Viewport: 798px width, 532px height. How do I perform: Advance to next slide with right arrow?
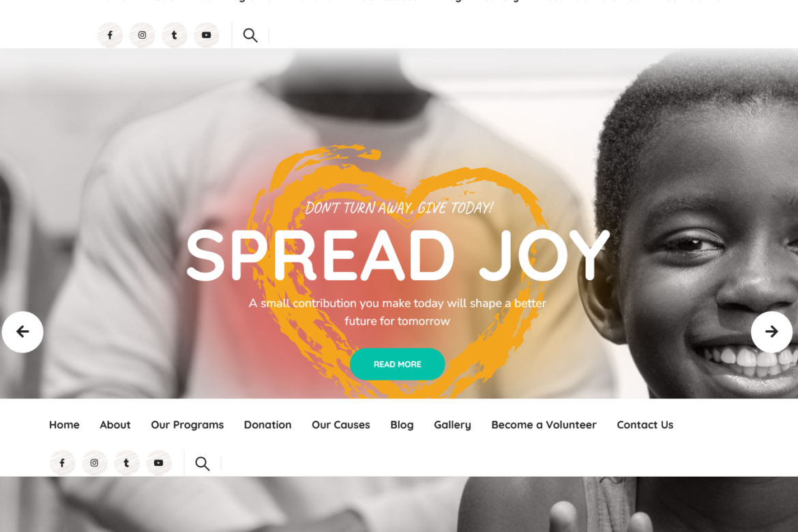tap(771, 332)
